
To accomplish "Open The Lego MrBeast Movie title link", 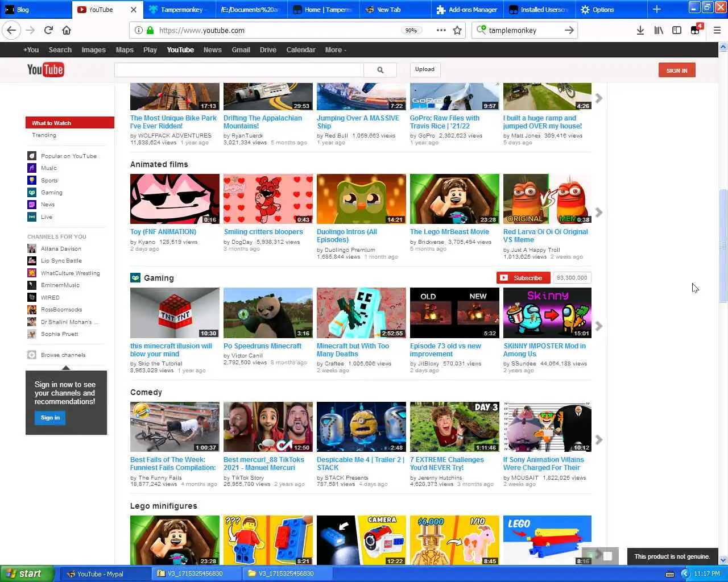I will [449, 232].
